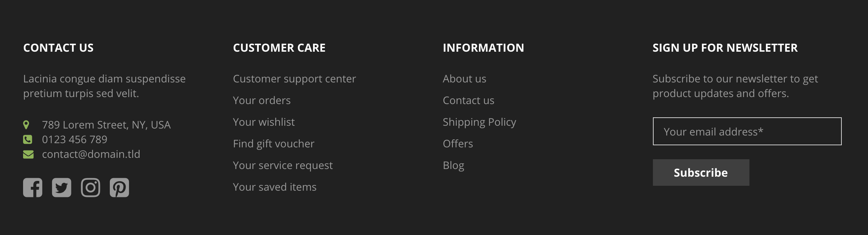
Task: Open the Pinterest social icon
Action: point(119,188)
